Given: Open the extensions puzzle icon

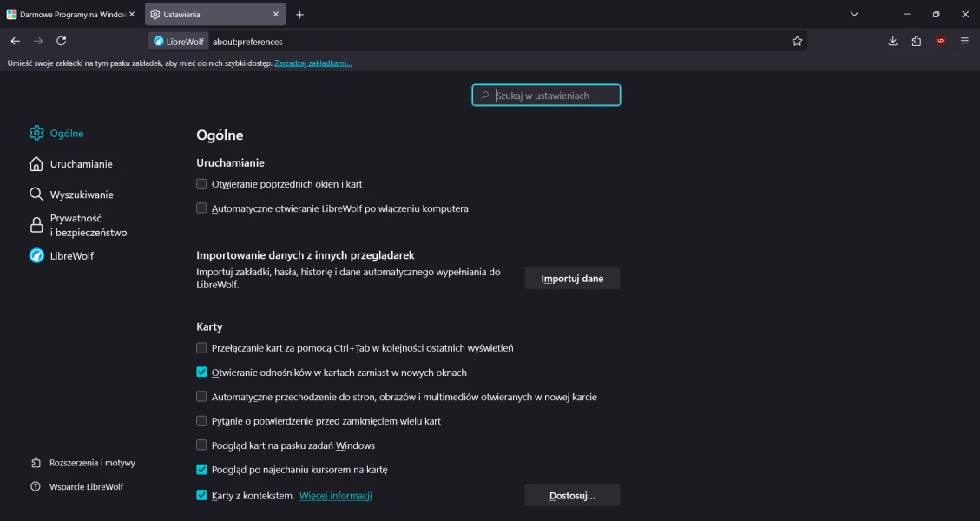Looking at the screenshot, I should (917, 41).
